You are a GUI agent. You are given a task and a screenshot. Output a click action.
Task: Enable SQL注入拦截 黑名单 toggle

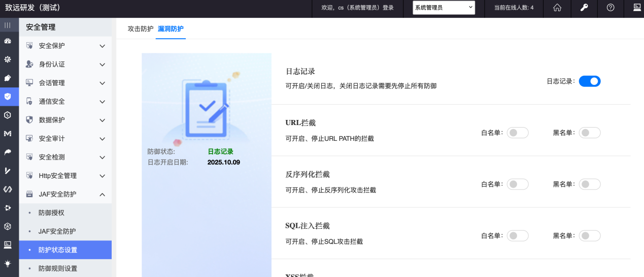(589, 235)
